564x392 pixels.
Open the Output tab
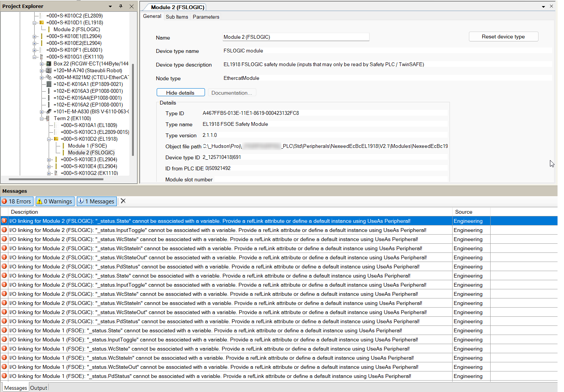coord(38,388)
